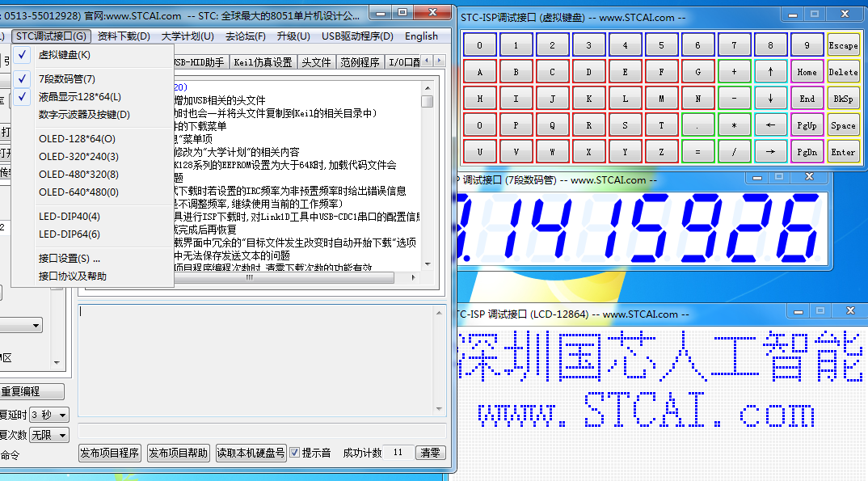Viewport: 868px width, 481px height.
Task: Click the 发布项目帮助 button
Action: [179, 453]
